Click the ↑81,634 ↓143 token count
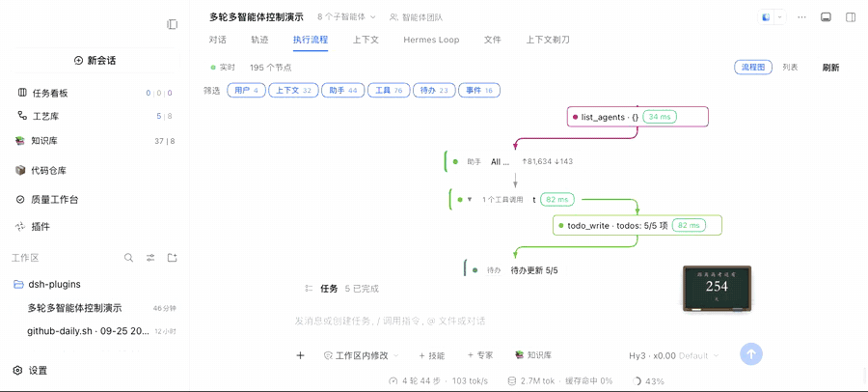The width and height of the screenshot is (868, 392). [547, 162]
